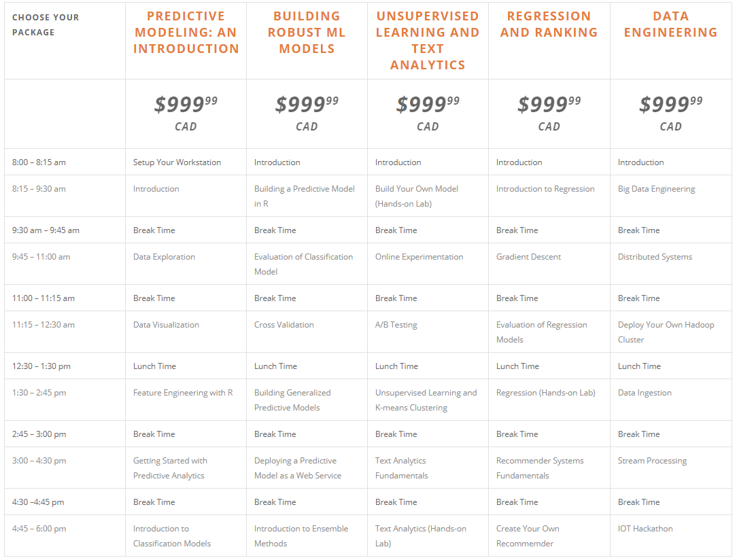
Task: Choose Unsupervised Learning and Text Analytics heading
Action: tap(427, 40)
